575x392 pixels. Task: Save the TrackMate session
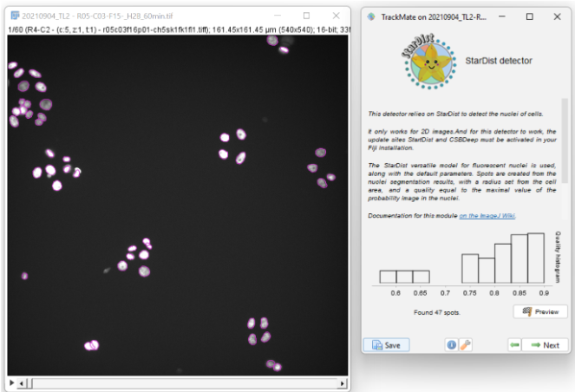coord(385,345)
